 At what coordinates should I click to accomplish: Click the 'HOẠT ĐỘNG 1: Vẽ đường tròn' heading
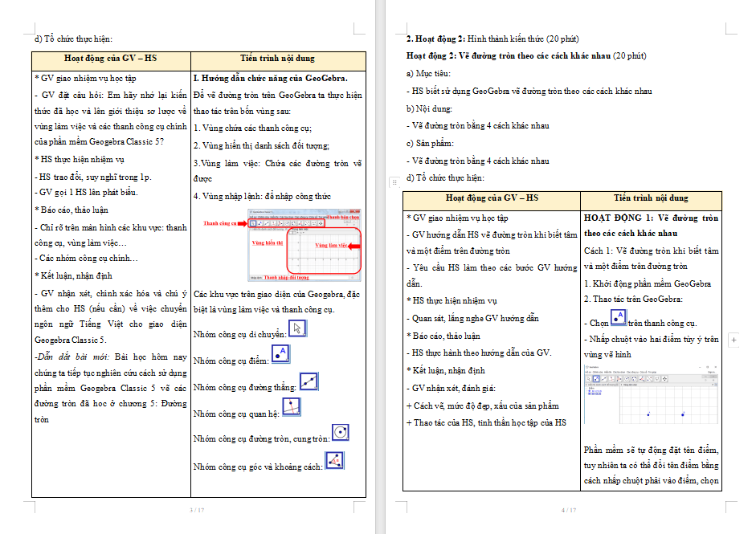point(651,218)
